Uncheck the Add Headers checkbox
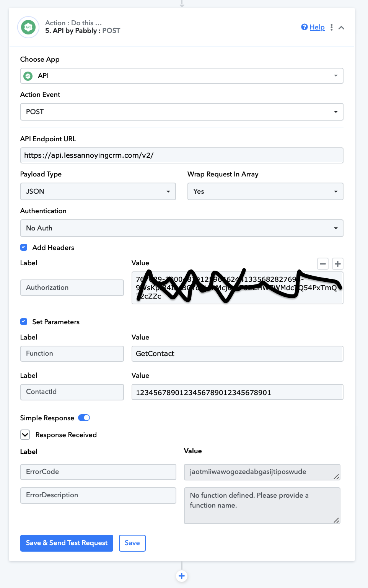Viewport: 368px width, 588px height. pyautogui.click(x=24, y=247)
